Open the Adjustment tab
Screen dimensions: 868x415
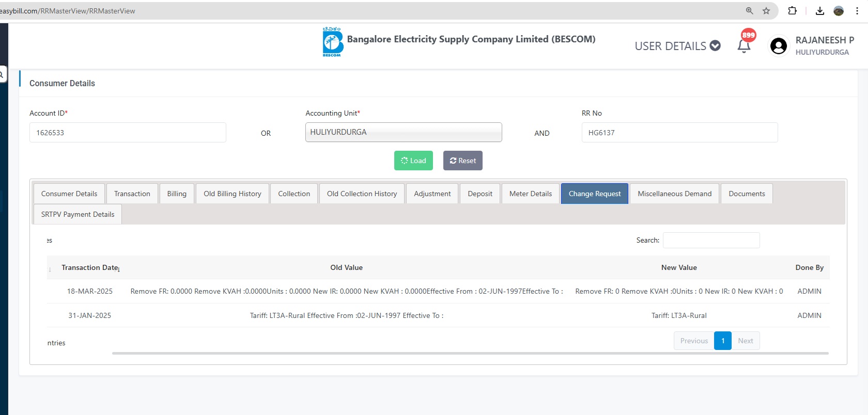point(432,194)
